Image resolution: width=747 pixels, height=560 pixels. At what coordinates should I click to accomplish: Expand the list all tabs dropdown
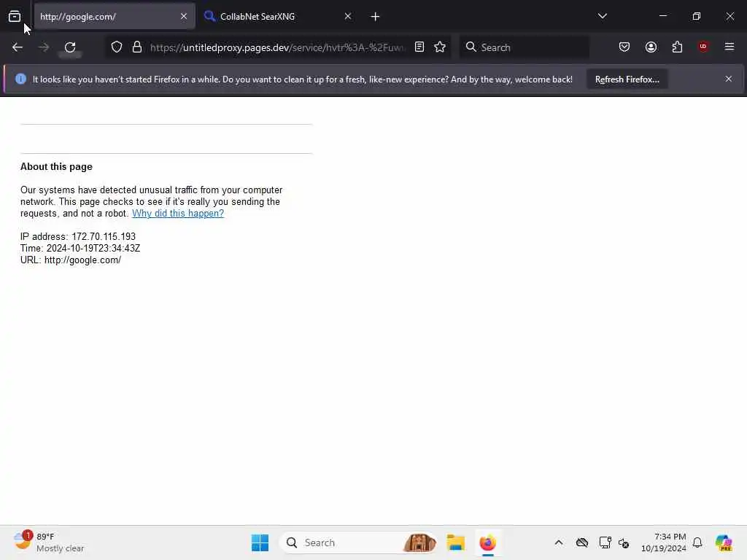603,16
